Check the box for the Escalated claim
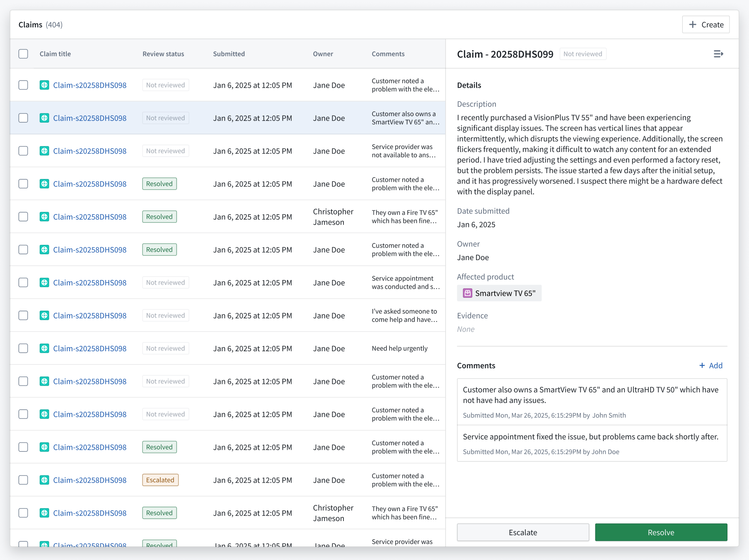Viewport: 749px width, 560px height. pos(23,480)
